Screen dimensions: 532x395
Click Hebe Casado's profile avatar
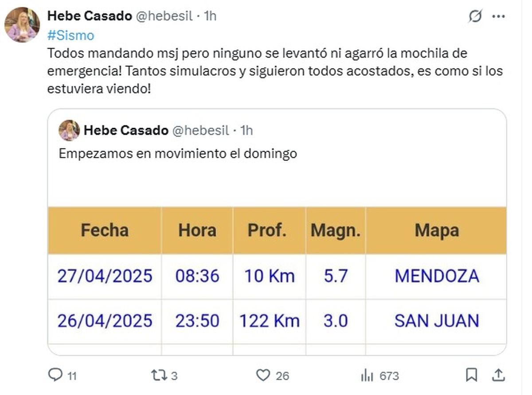click(22, 25)
